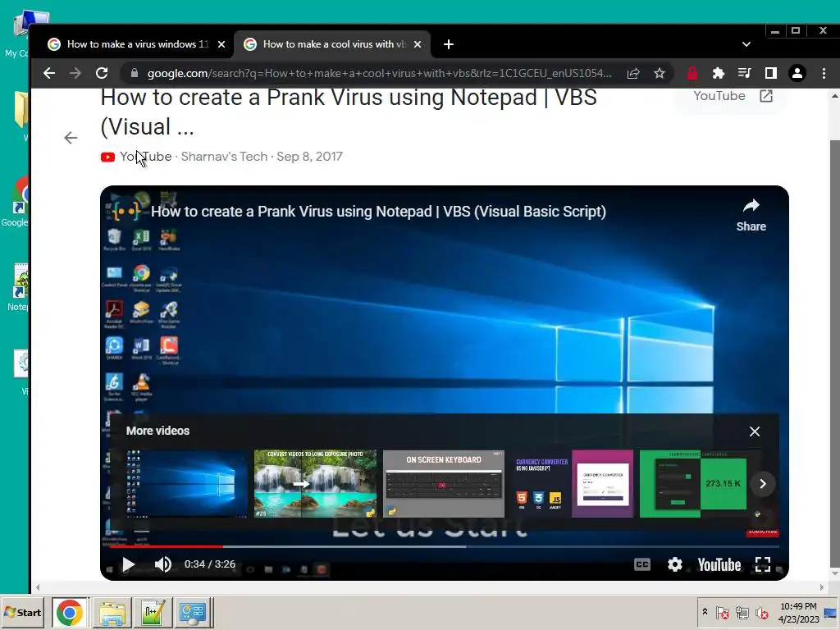Viewport: 840px width, 630px height.
Task: Go back with the page left arrow
Action: coord(71,138)
